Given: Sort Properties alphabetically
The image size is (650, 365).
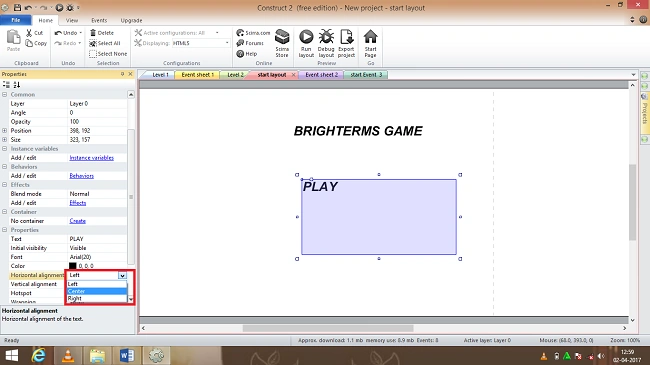Looking at the screenshot, I should click(17, 85).
